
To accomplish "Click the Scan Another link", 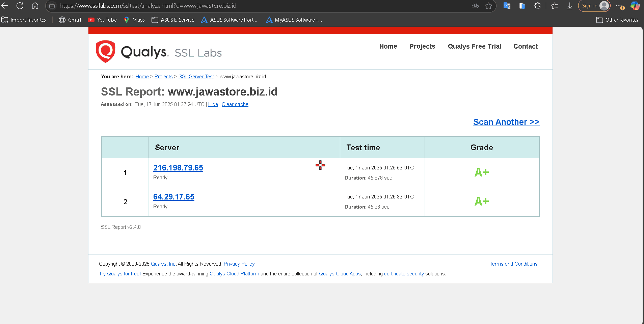I will 506,122.
